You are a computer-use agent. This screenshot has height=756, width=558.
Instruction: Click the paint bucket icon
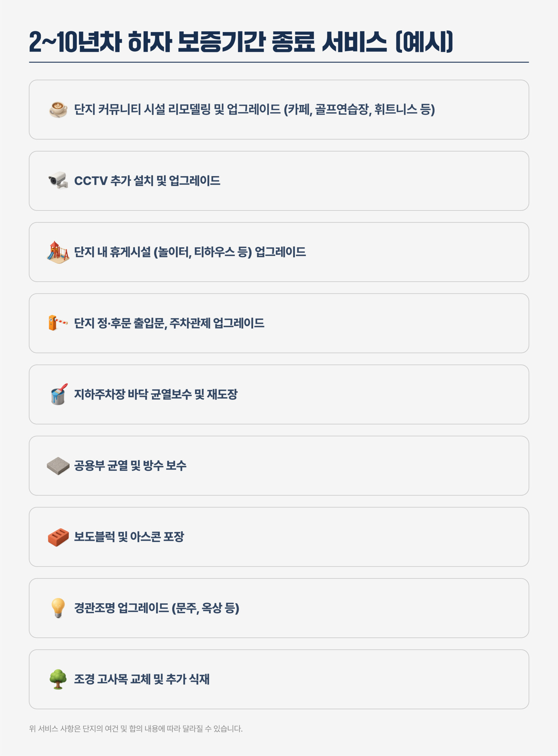(x=58, y=394)
